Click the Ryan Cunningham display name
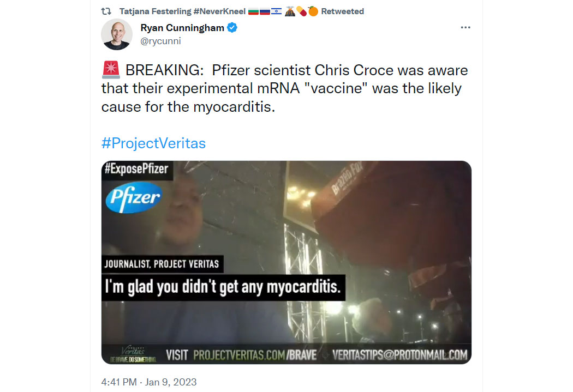 (182, 28)
